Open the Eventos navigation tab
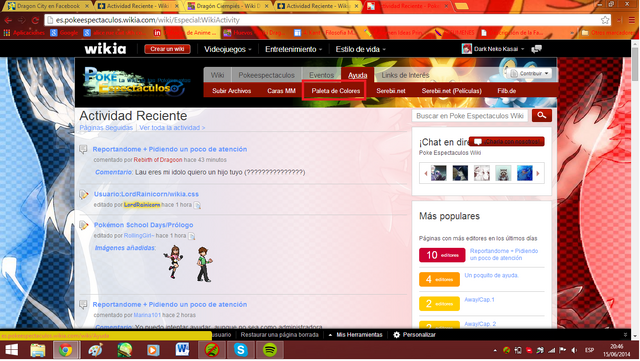Screen dimensions: 640x361 321,75
